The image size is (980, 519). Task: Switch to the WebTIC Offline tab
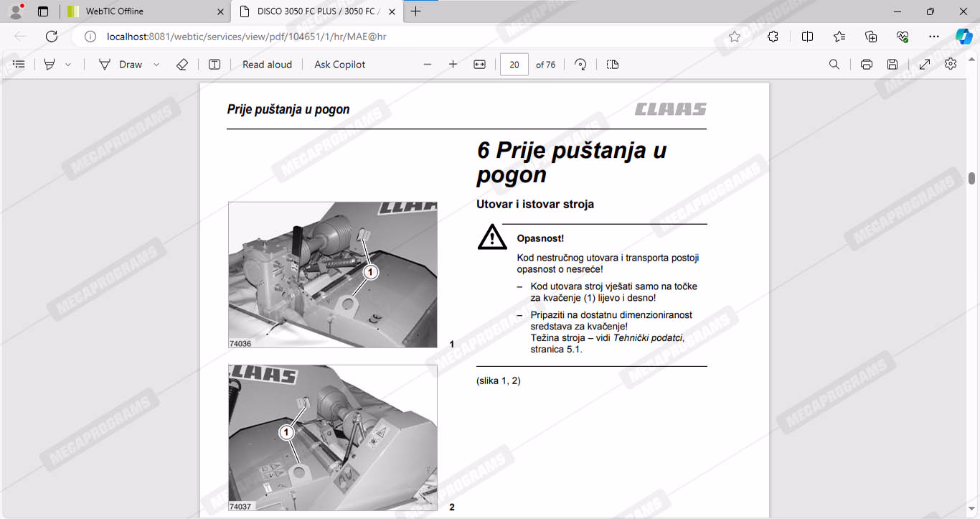point(143,11)
